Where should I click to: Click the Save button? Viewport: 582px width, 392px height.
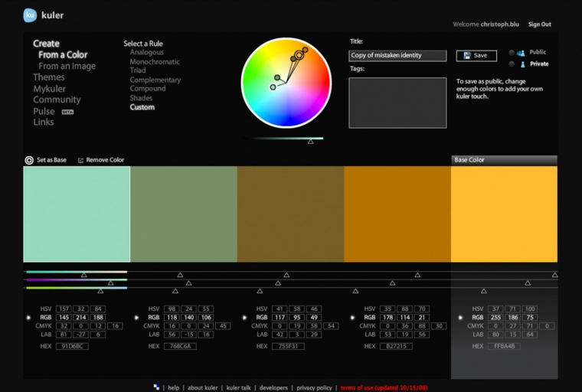click(x=476, y=56)
